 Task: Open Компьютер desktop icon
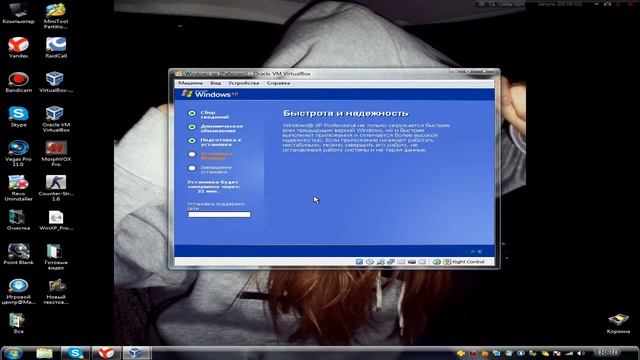(x=18, y=13)
